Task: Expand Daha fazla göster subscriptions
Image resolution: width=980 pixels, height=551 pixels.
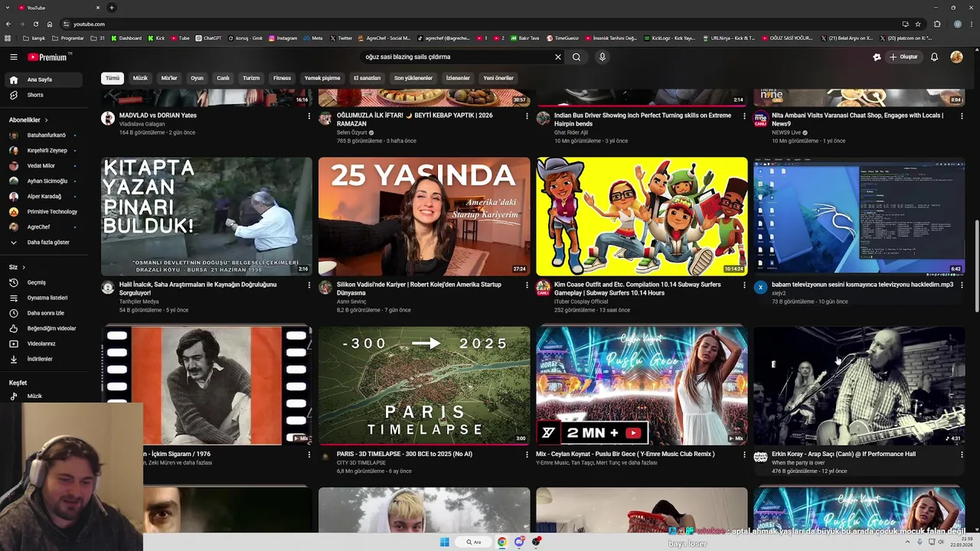Action: [44, 242]
